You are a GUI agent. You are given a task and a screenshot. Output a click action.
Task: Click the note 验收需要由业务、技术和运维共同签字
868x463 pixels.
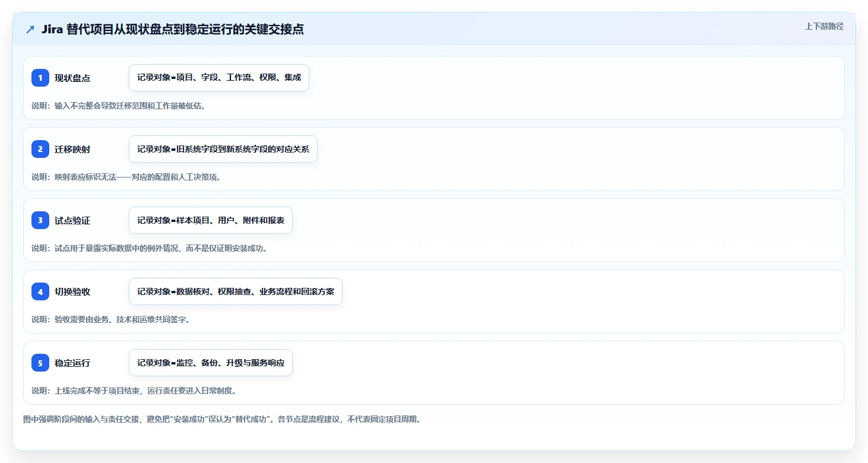(x=122, y=319)
